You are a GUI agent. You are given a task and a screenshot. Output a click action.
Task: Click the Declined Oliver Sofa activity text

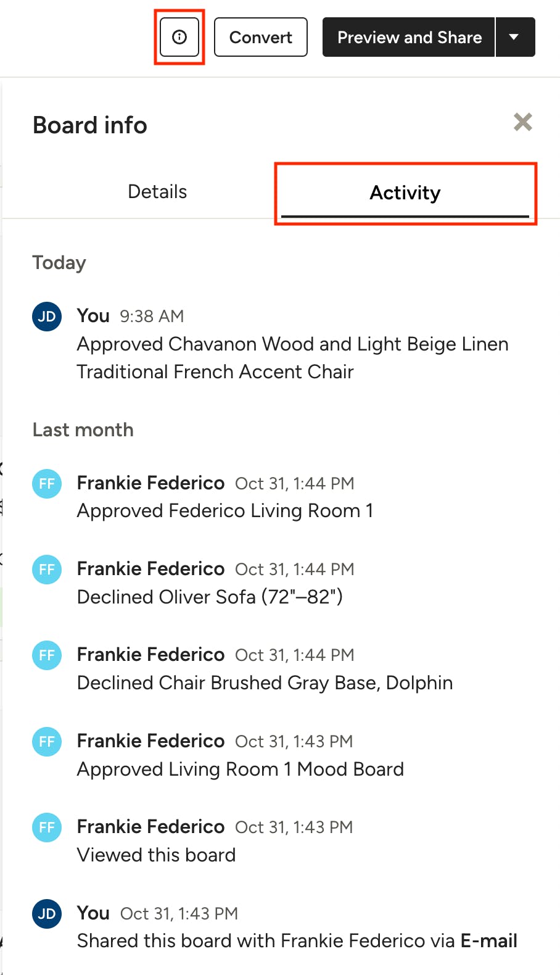point(210,597)
